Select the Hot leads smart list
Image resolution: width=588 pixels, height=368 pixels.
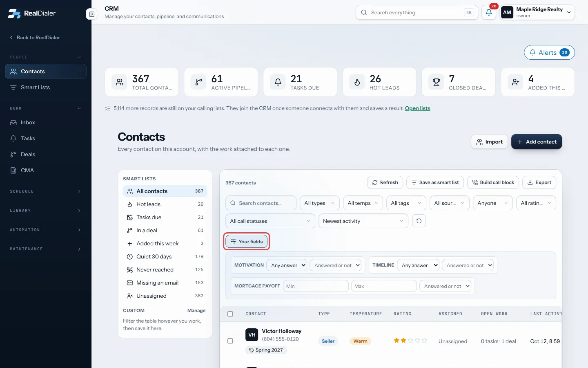point(165,204)
